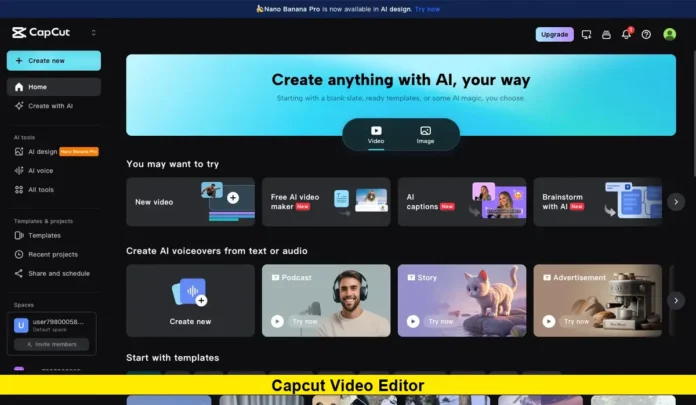This screenshot has width=696, height=405.
Task: Select the user79800058 default space
Action: pos(51,325)
